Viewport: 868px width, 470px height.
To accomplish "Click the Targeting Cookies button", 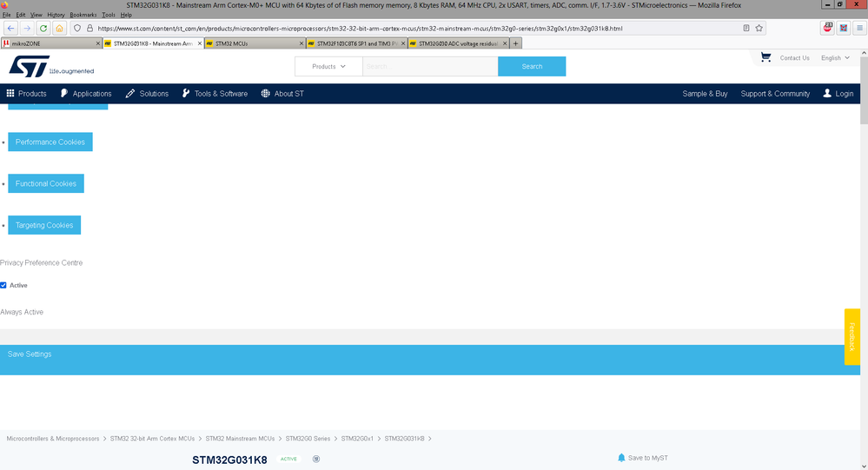I will click(x=44, y=225).
